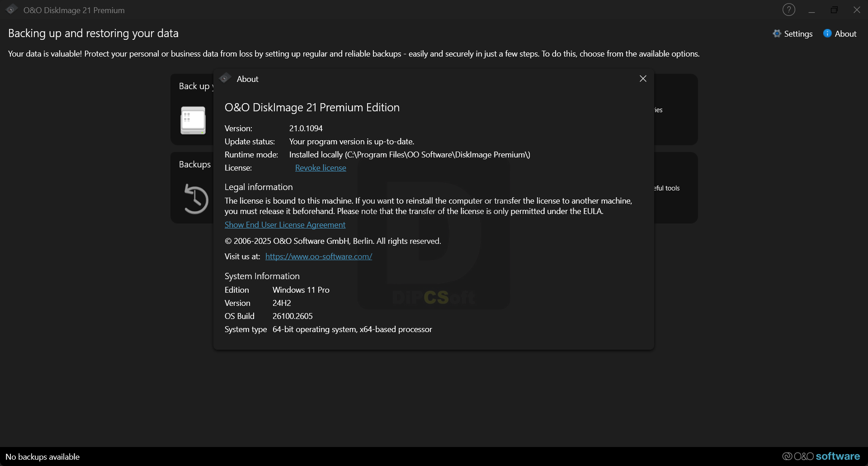Open About from the header
The width and height of the screenshot is (868, 466).
click(x=840, y=33)
